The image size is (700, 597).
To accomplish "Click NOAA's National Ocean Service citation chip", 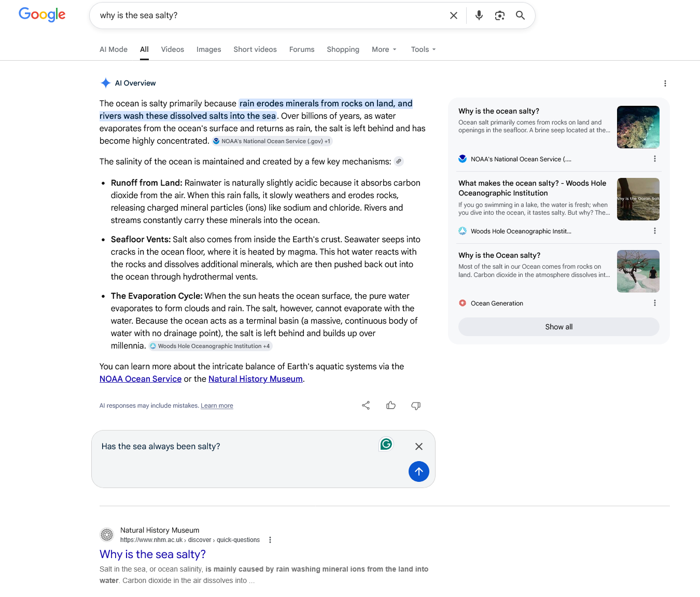I will [x=272, y=141].
